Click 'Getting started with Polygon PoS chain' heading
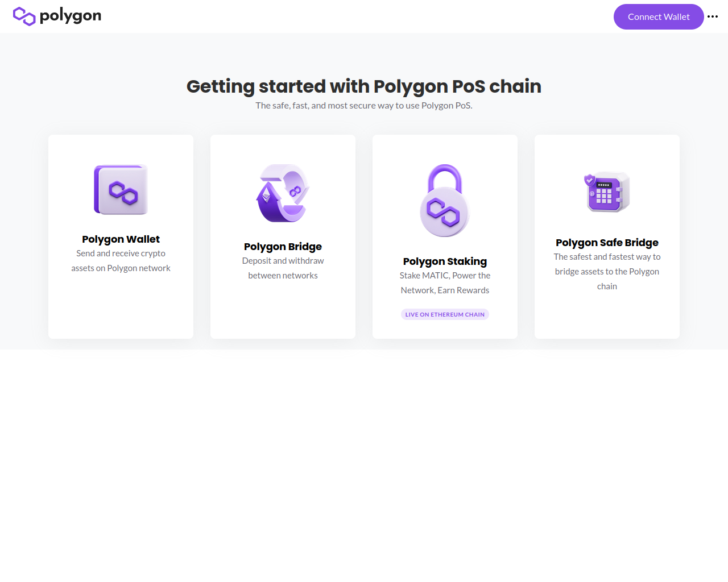The image size is (728, 582). pos(364,86)
